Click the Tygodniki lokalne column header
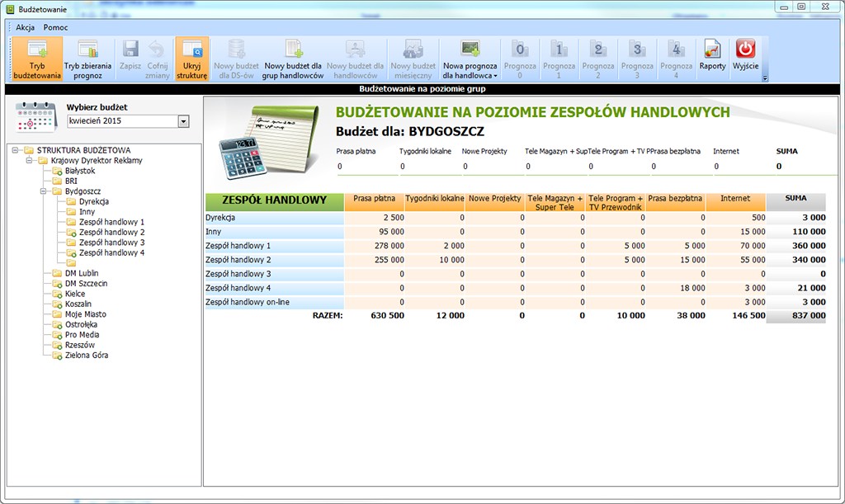Screen dimensions: 845x504 (x=434, y=202)
